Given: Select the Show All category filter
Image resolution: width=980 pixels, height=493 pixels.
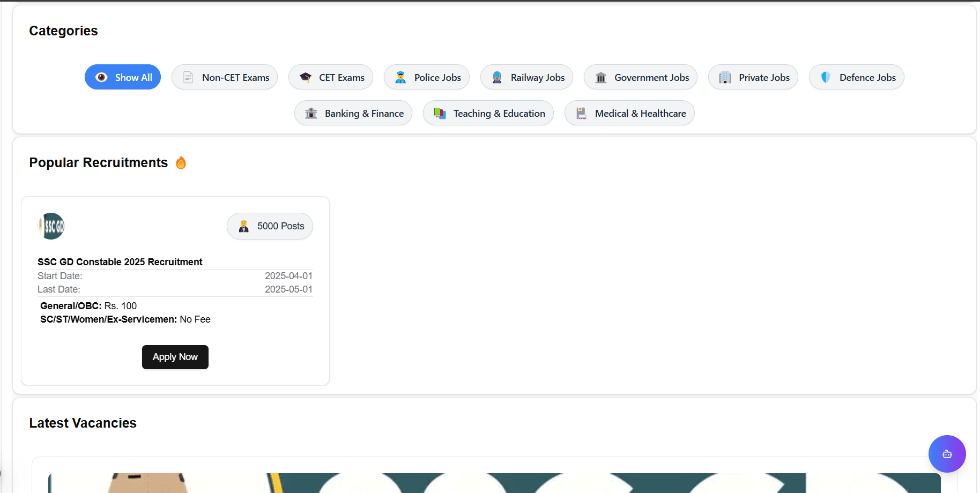Looking at the screenshot, I should click(x=123, y=77).
